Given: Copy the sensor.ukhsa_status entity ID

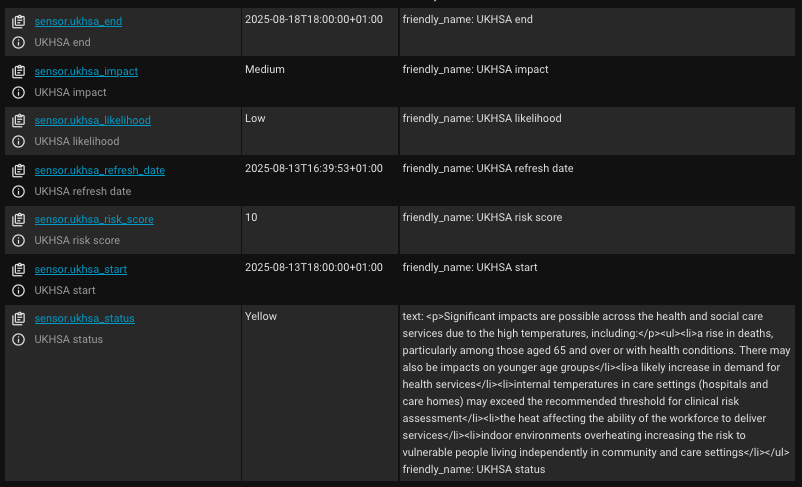Looking at the screenshot, I should pos(18,318).
